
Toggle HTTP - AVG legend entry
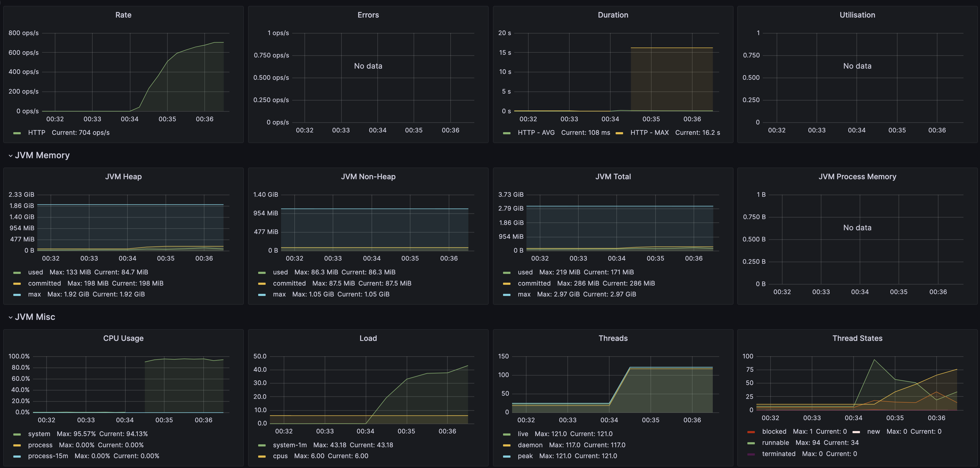click(536, 133)
